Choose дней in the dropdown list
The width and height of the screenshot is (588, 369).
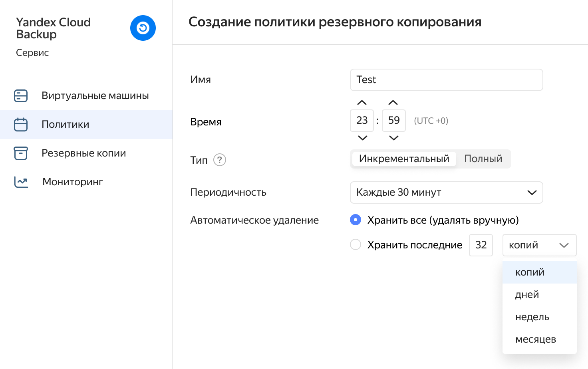pyautogui.click(x=540, y=295)
